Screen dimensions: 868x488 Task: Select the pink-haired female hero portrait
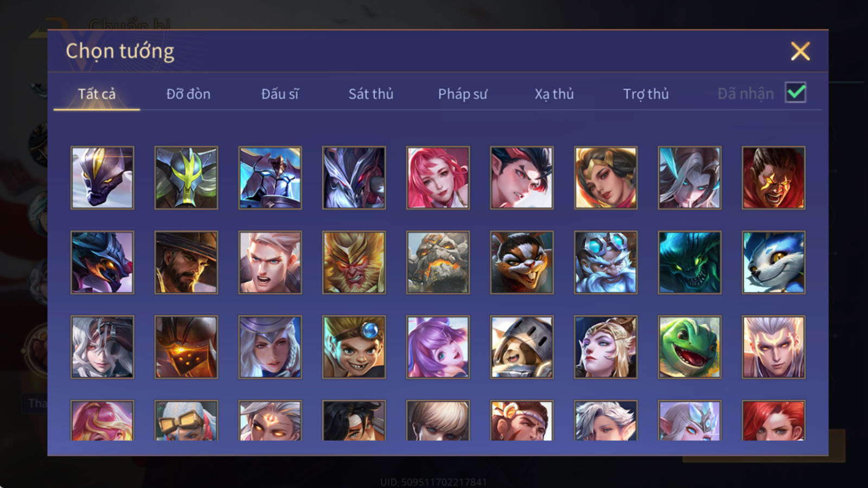coord(438,178)
